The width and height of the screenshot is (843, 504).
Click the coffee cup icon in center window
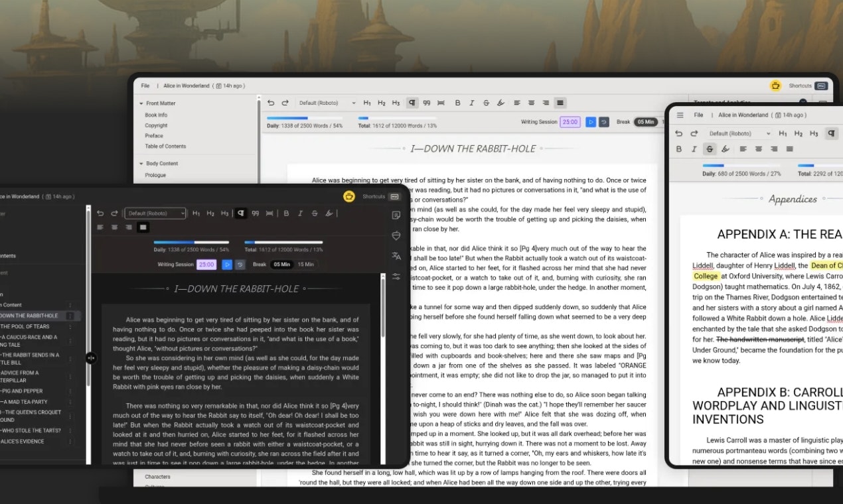[x=775, y=86]
